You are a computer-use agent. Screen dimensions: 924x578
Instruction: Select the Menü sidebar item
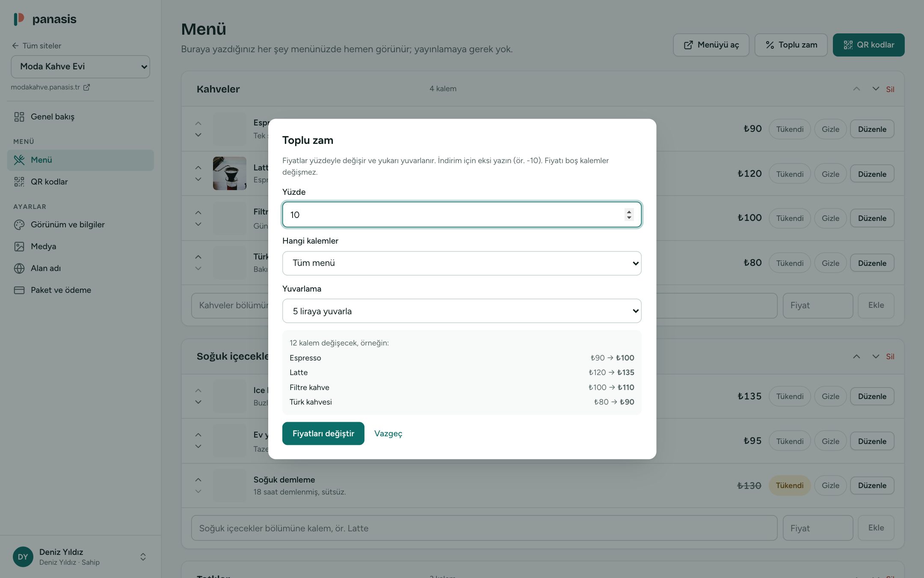80,160
